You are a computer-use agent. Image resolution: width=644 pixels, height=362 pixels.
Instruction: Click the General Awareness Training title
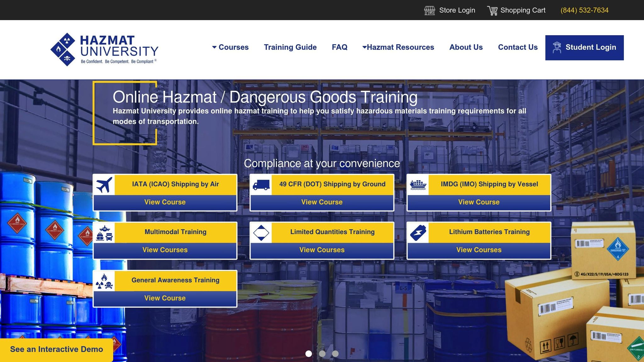pyautogui.click(x=175, y=280)
